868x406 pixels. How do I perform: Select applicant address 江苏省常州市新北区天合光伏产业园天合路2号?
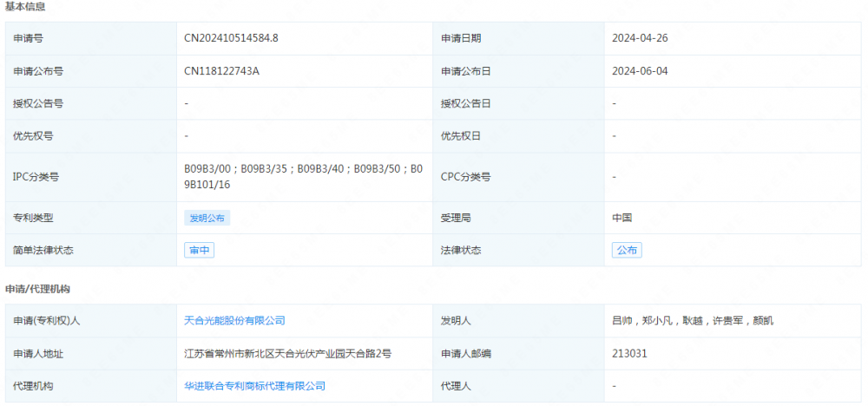288,353
